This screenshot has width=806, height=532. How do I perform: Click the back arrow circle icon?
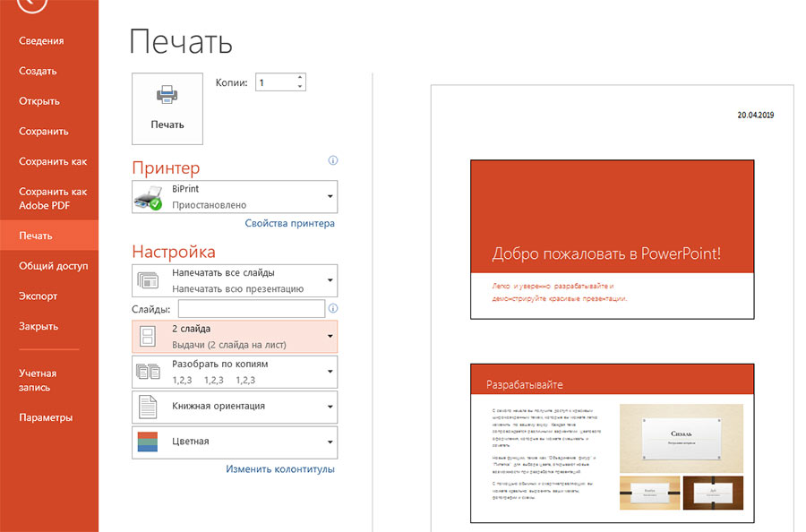[32, 4]
